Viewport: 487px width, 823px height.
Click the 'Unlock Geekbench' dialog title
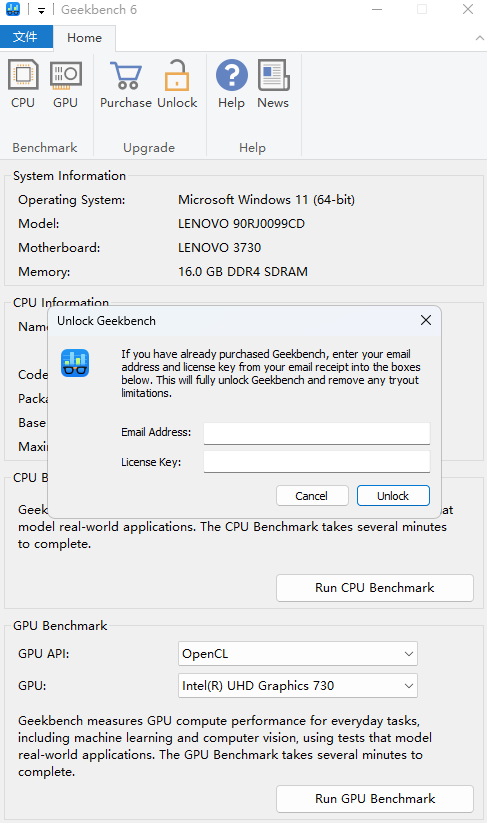[107, 321]
